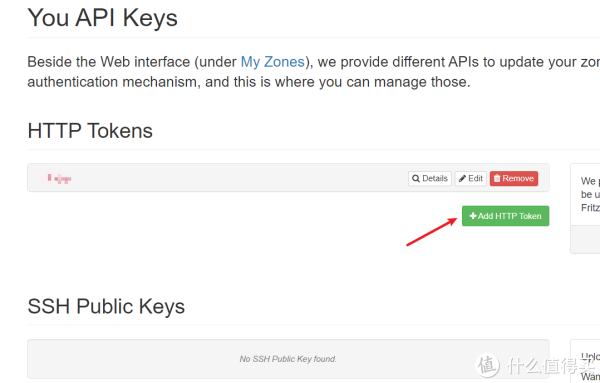Click the pencil icon on Edit
Image resolution: width=600 pixels, height=383 pixels.
(x=462, y=179)
